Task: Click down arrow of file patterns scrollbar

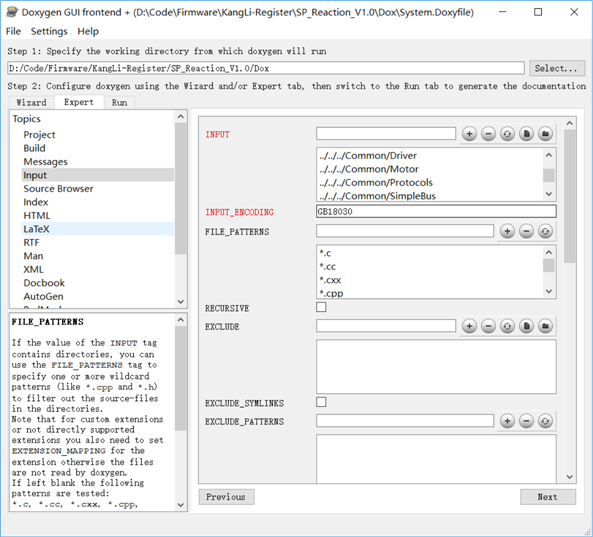Action: [x=549, y=291]
